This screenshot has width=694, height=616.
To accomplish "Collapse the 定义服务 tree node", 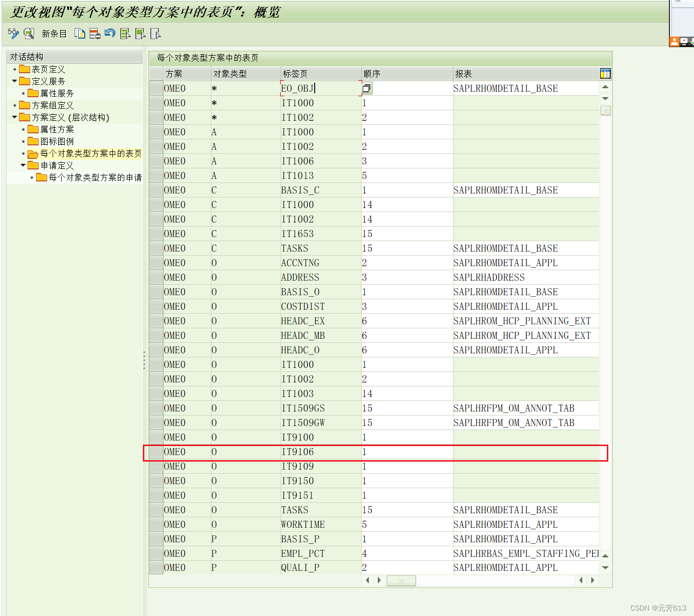I will pos(15,81).
